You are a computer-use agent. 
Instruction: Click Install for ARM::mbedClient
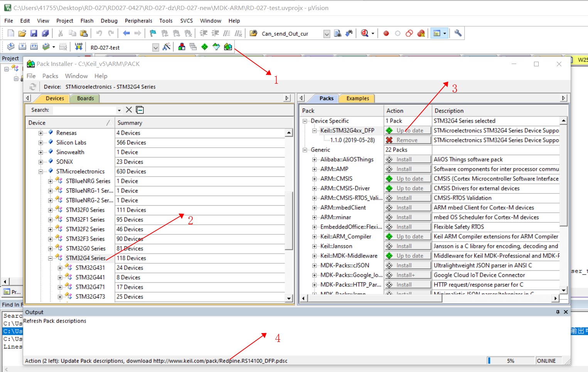coord(408,207)
